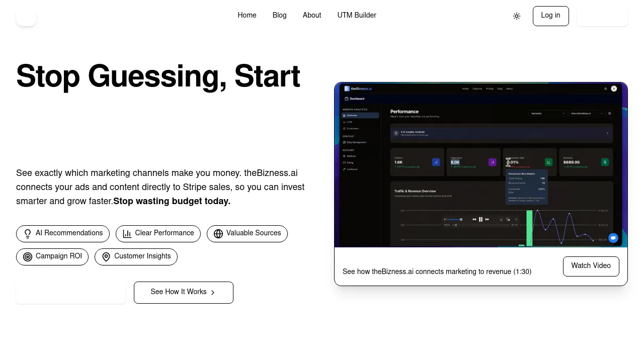Viewport: 644px width, 362px height.
Task: Click the volume slider in the video preview
Action: (x=455, y=219)
